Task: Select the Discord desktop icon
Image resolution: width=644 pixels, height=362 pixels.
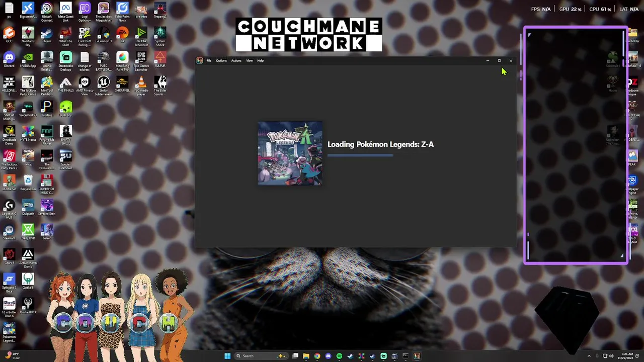Action: point(9,60)
